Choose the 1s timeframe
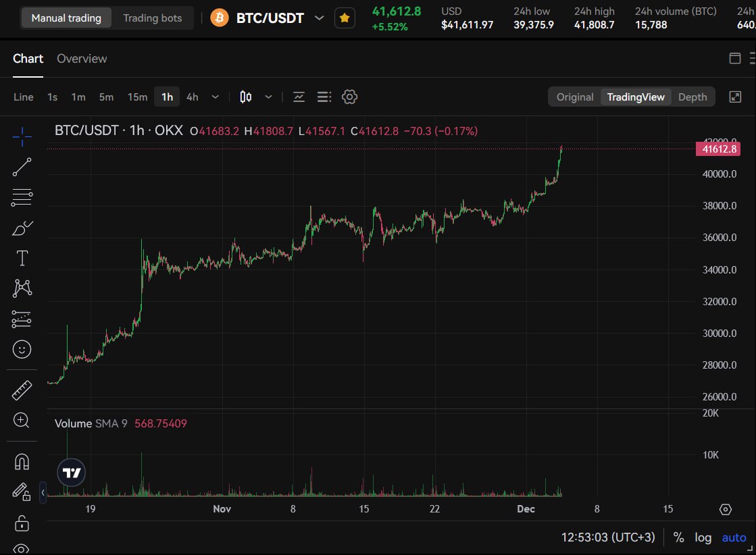The width and height of the screenshot is (756, 555). coord(53,97)
